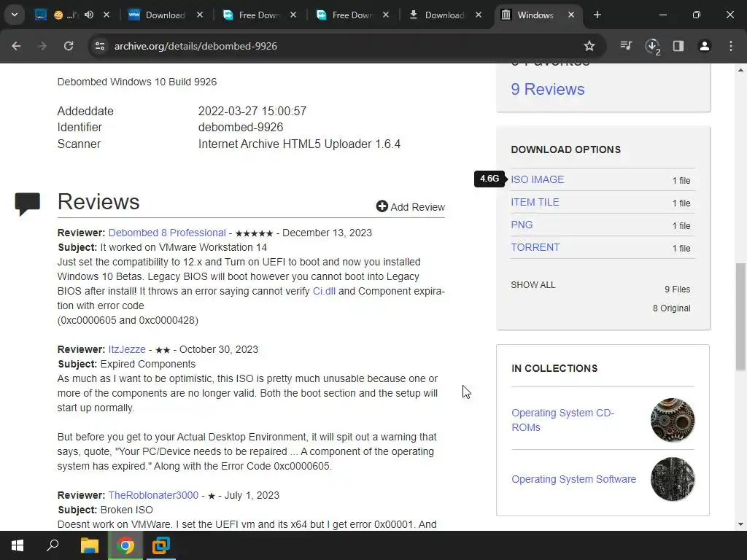Restore down the Chrome window
This screenshot has width=747, height=560.
(696, 15)
